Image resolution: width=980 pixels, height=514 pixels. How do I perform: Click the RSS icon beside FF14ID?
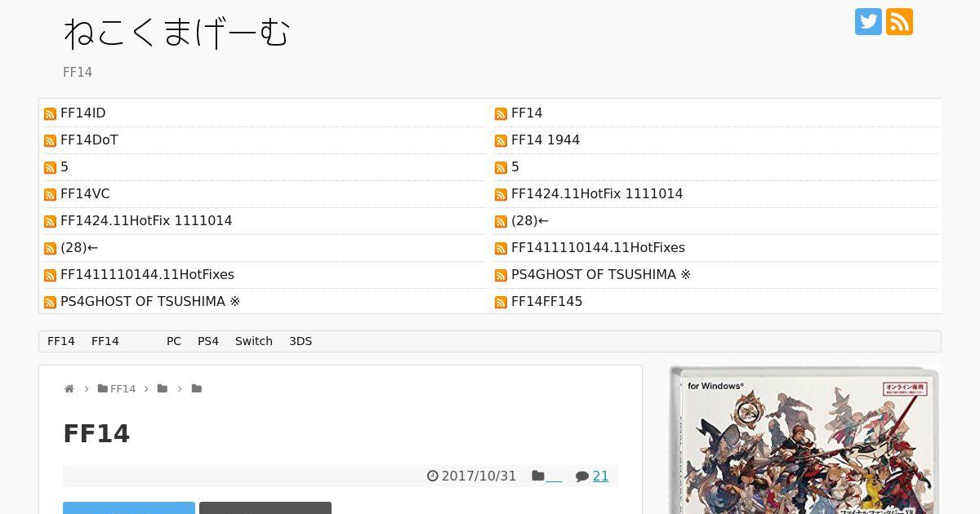pos(50,114)
